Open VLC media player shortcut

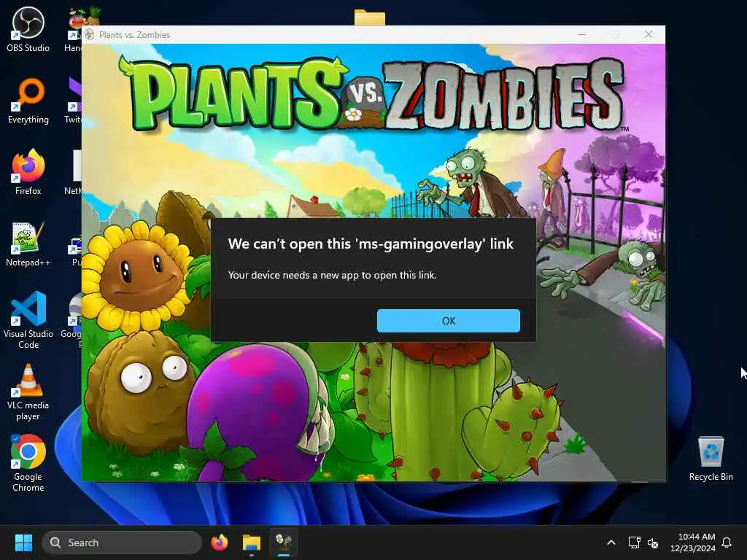(28, 392)
